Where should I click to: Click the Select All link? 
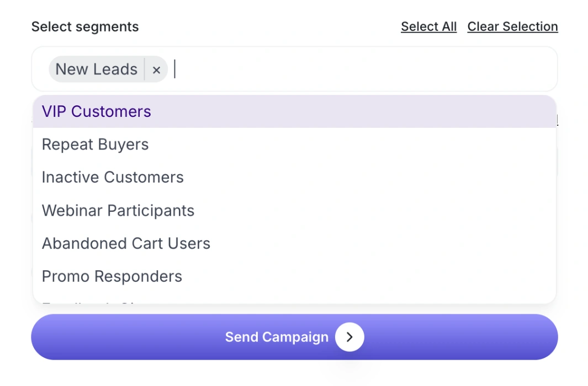point(429,26)
